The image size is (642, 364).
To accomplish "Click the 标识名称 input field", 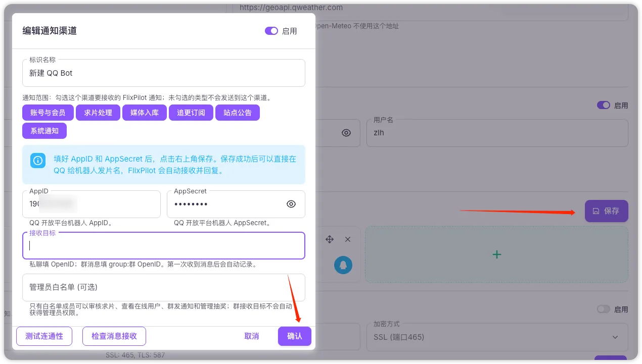I will (164, 73).
